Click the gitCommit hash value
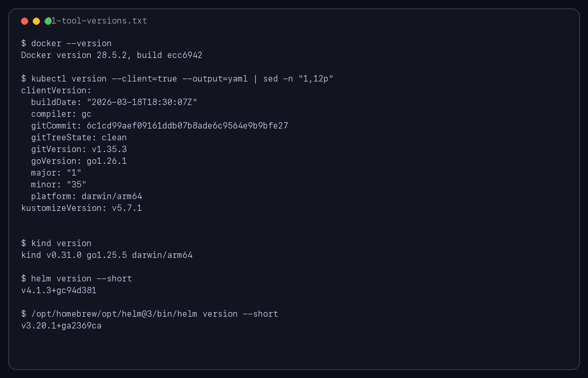This screenshot has height=378, width=588. [187, 126]
